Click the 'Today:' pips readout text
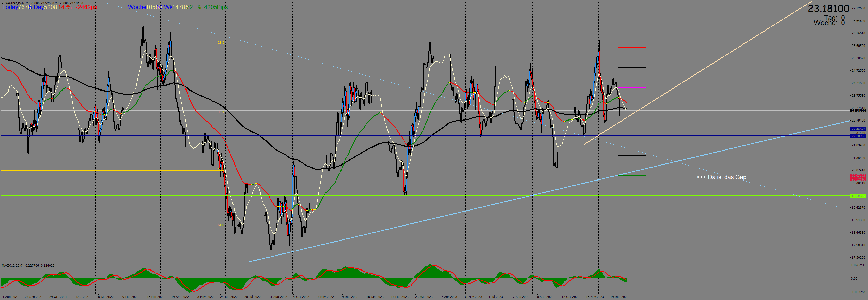 [10, 7]
